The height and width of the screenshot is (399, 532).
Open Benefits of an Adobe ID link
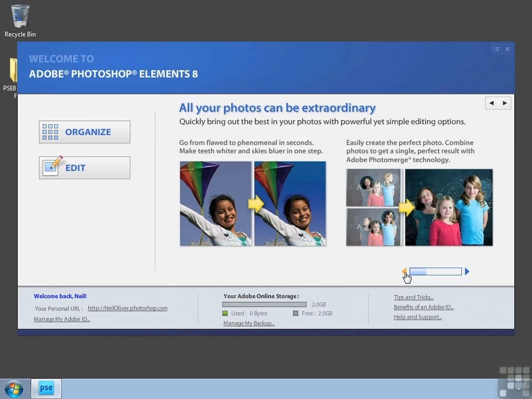pos(423,307)
